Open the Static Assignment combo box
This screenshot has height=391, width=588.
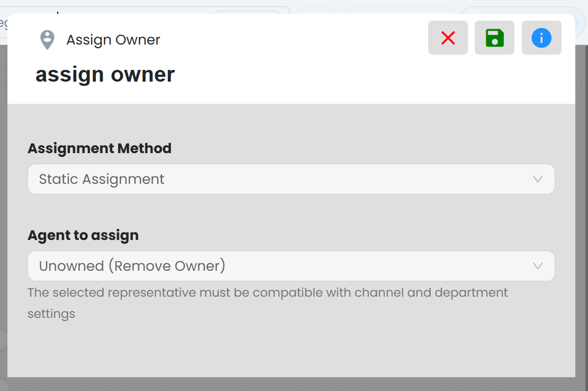[x=291, y=179]
